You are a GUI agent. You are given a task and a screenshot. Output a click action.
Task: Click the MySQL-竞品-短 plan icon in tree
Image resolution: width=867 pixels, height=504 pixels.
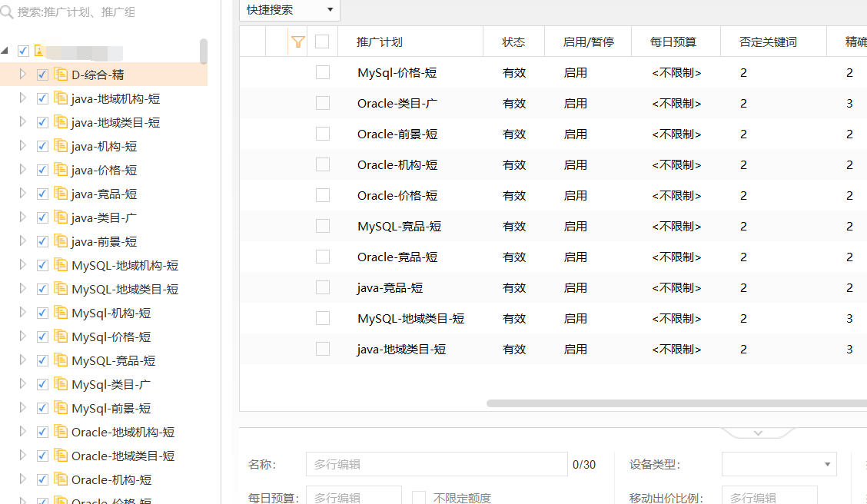click(x=61, y=360)
